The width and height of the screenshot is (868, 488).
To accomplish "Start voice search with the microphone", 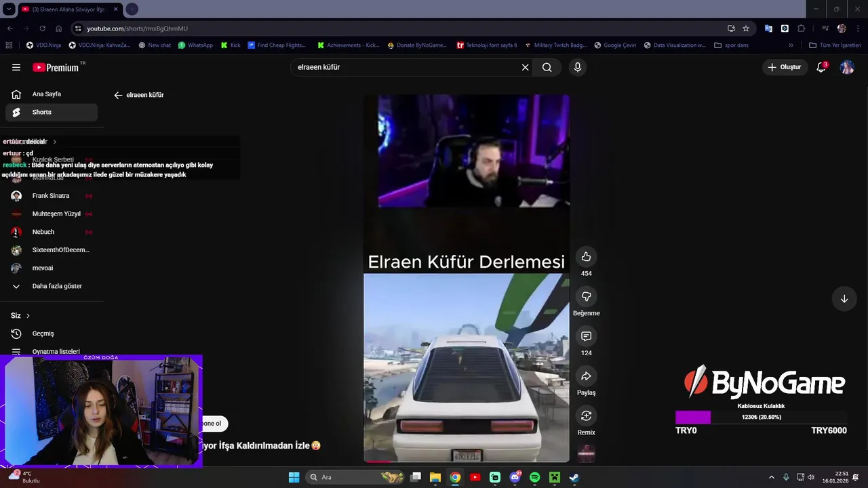I will [x=577, y=67].
